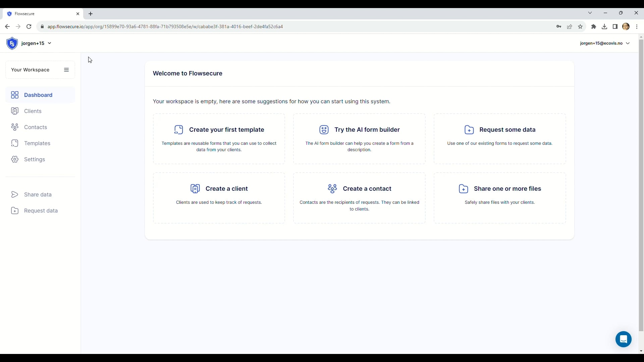The width and height of the screenshot is (644, 362).
Task: Open the live chat support icon
Action: click(x=624, y=339)
